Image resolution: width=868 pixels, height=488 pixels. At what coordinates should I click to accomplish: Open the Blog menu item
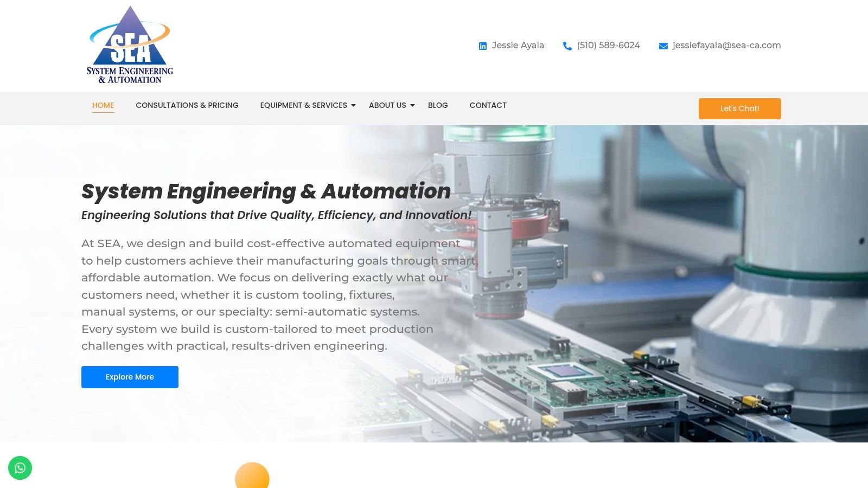[438, 105]
